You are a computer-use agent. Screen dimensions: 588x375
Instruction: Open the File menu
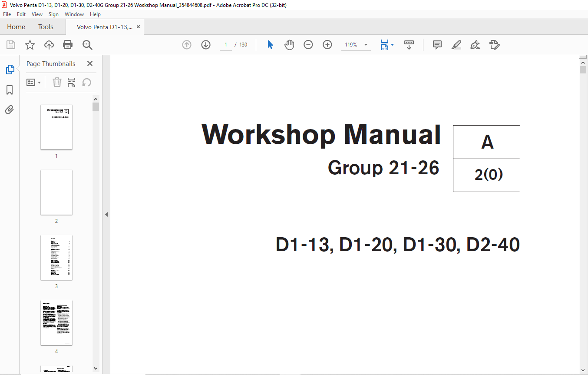pos(7,14)
